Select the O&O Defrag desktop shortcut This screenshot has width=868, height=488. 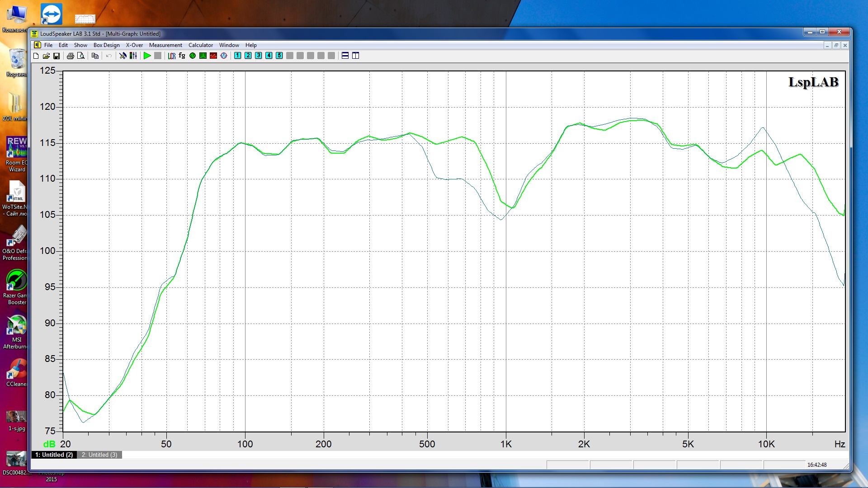point(17,243)
